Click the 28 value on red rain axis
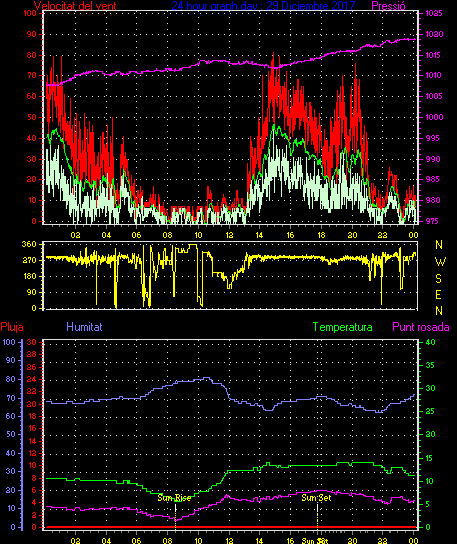 click(32, 355)
